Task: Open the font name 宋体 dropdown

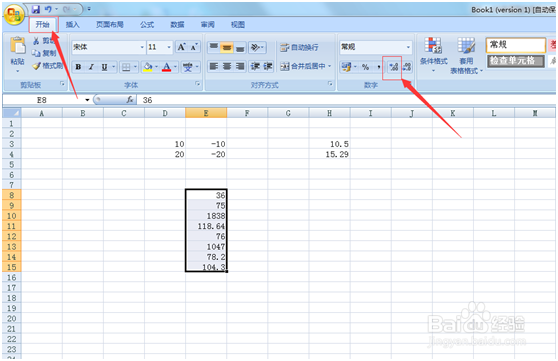Action: [x=142, y=47]
